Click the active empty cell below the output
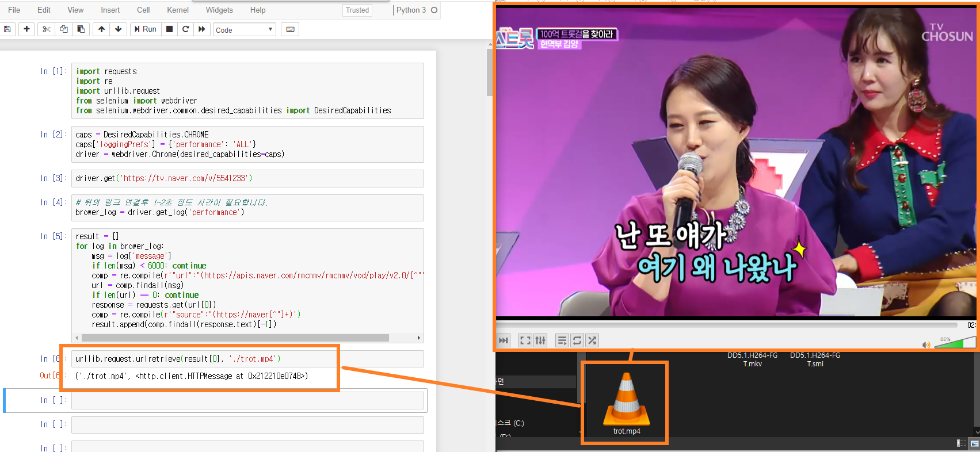 click(247, 400)
